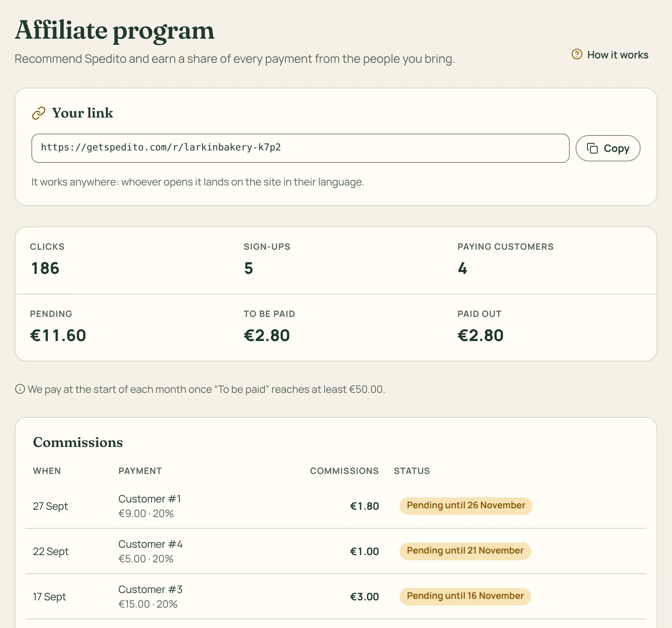This screenshot has height=628, width=672.
Task: Click the €1.00 commission amount
Action: [364, 551]
